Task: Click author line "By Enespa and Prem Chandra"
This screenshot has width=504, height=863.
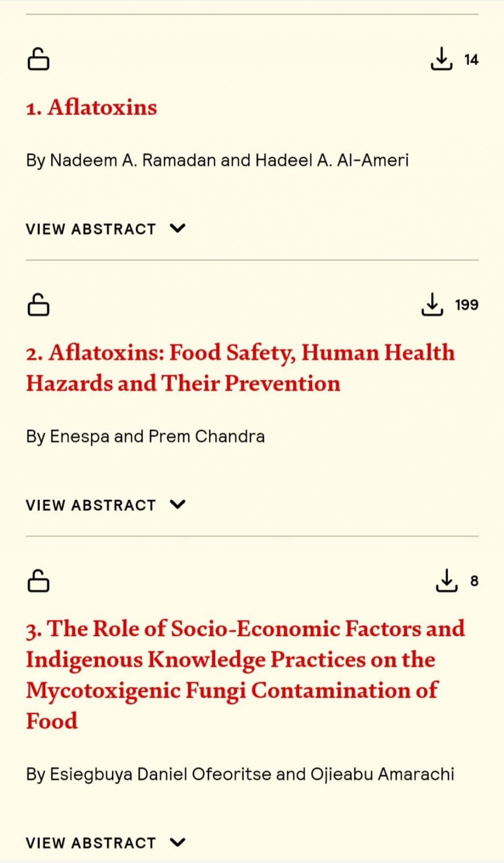Action: [x=145, y=436]
